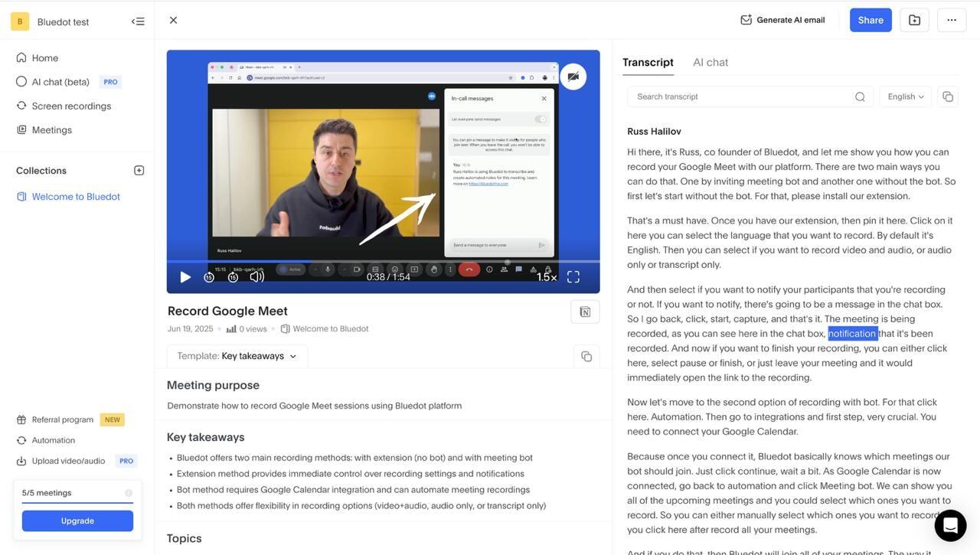Click the info icon beside 5/5 meetings

129,493
